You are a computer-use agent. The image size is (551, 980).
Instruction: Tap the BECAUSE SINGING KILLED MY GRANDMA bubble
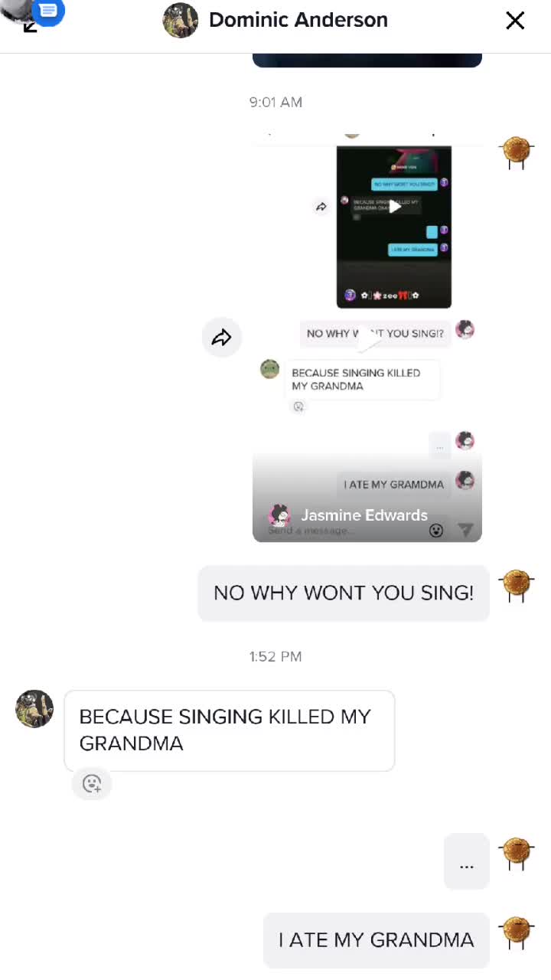[230, 730]
